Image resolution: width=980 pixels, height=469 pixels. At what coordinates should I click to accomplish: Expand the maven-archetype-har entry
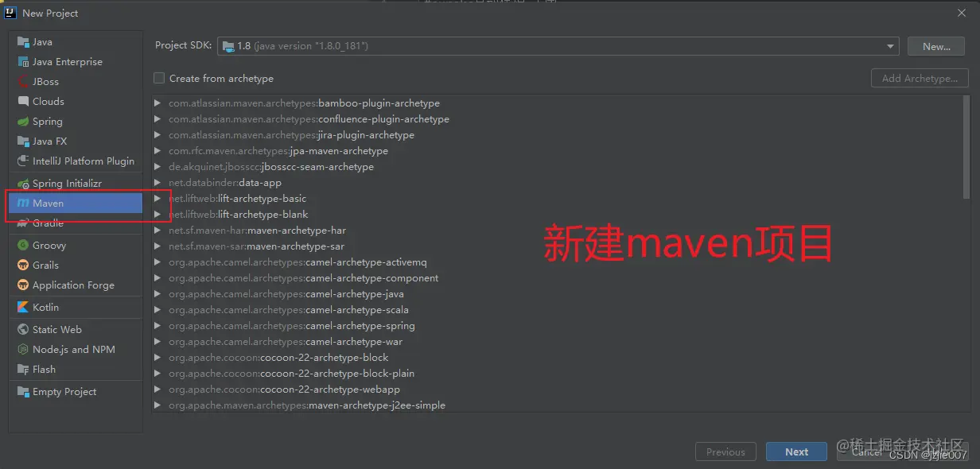pos(158,231)
